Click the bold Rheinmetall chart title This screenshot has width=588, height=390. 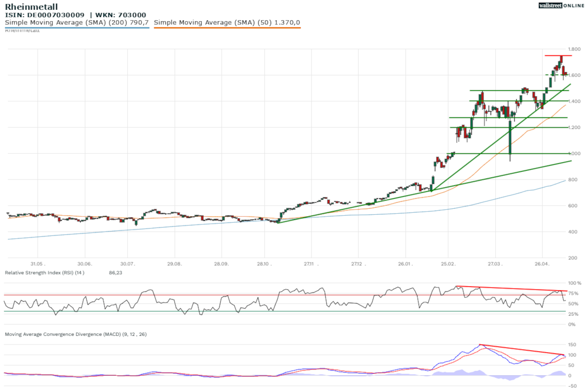point(31,6)
